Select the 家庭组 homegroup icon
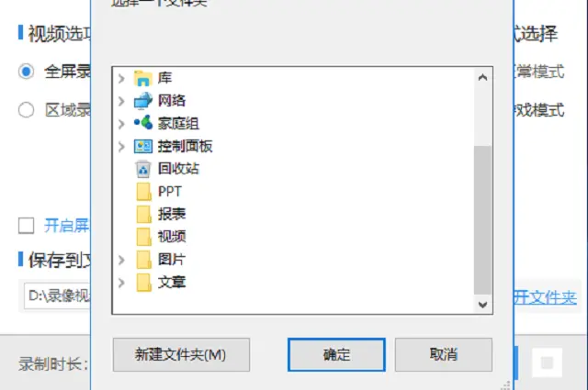 point(143,123)
